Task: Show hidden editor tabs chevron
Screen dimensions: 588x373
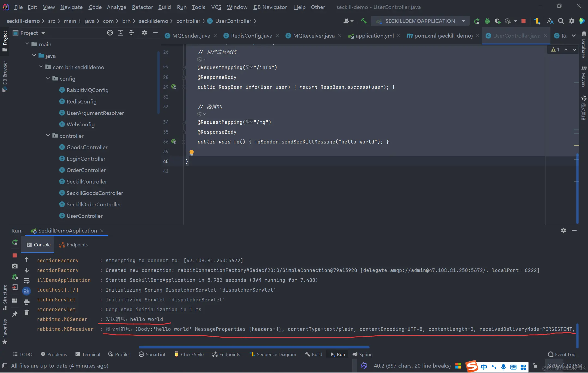Action: [x=574, y=36]
